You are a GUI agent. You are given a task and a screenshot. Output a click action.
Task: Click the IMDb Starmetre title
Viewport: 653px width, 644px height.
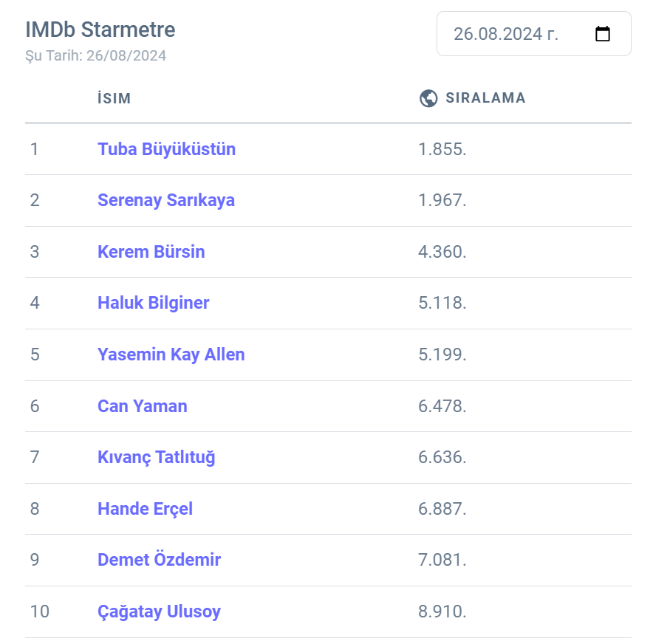click(100, 30)
